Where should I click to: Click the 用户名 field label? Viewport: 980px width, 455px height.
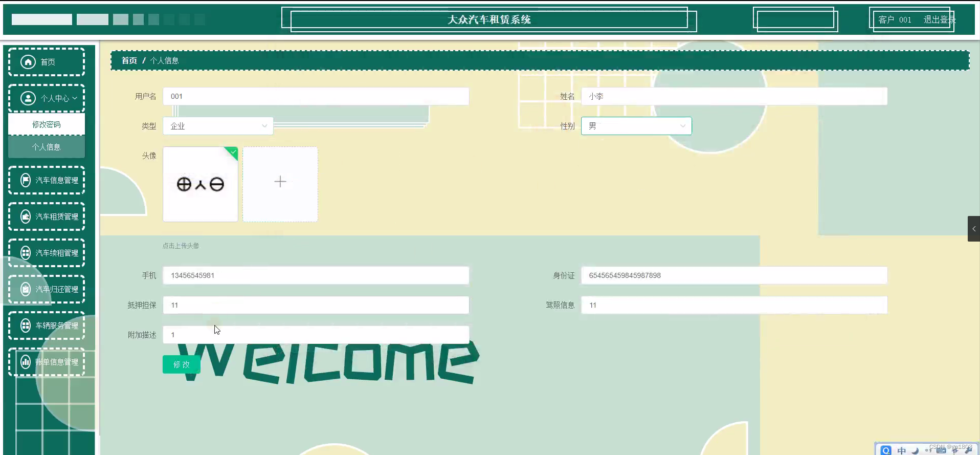click(146, 96)
